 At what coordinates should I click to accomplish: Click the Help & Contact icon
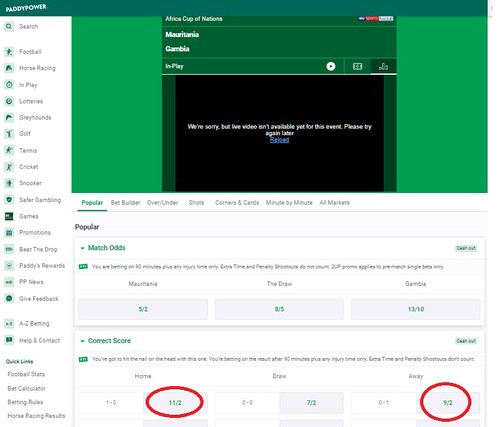tap(9, 340)
